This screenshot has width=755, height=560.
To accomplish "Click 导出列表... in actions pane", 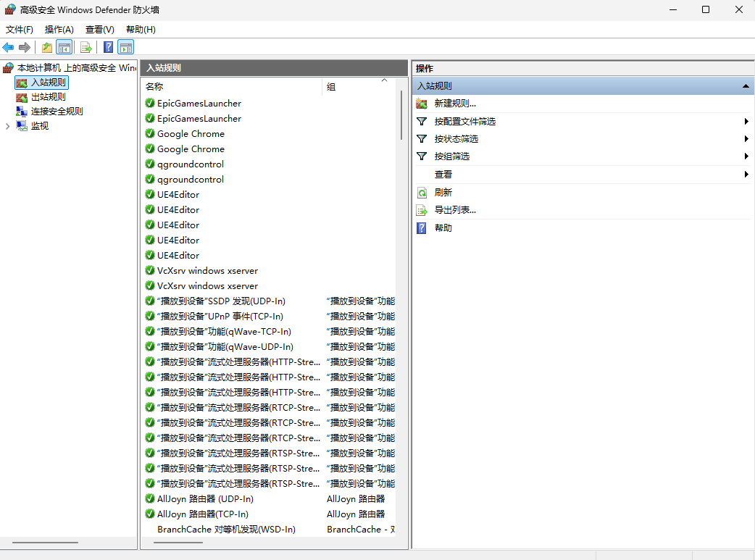I will pos(455,210).
